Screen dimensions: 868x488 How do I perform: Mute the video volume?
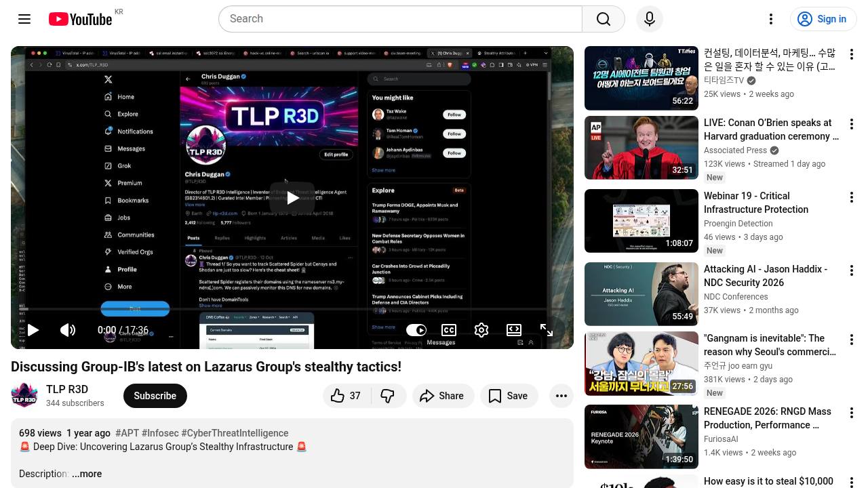coord(68,330)
